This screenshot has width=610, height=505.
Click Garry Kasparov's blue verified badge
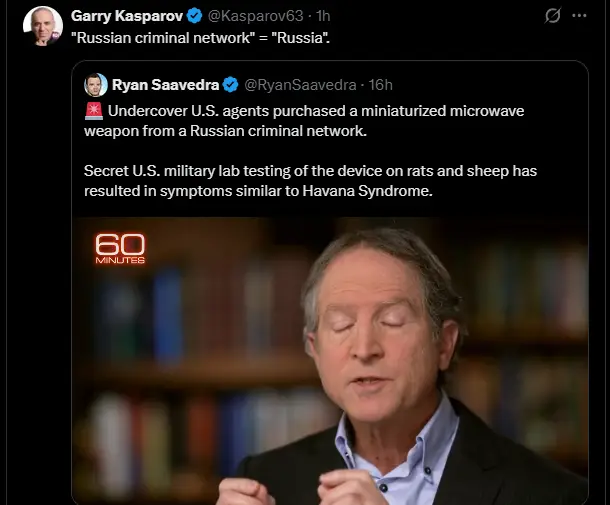(x=194, y=16)
